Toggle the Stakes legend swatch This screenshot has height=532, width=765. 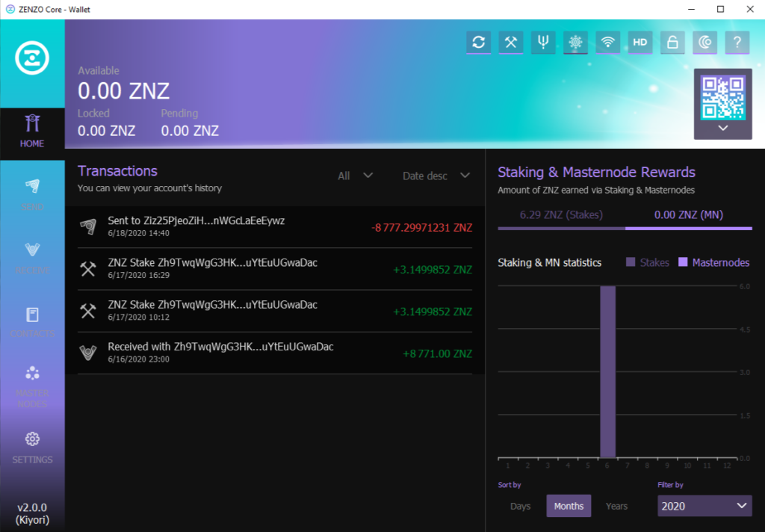631,262
